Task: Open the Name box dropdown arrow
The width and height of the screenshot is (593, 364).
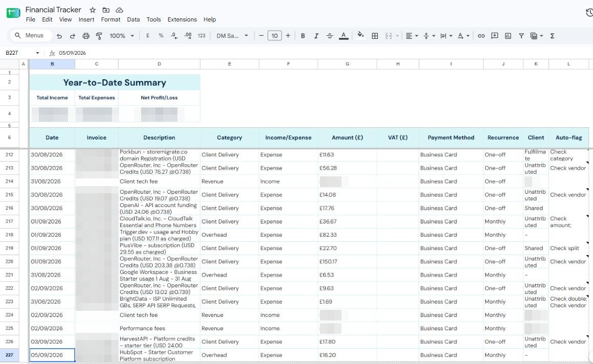Action: point(37,53)
